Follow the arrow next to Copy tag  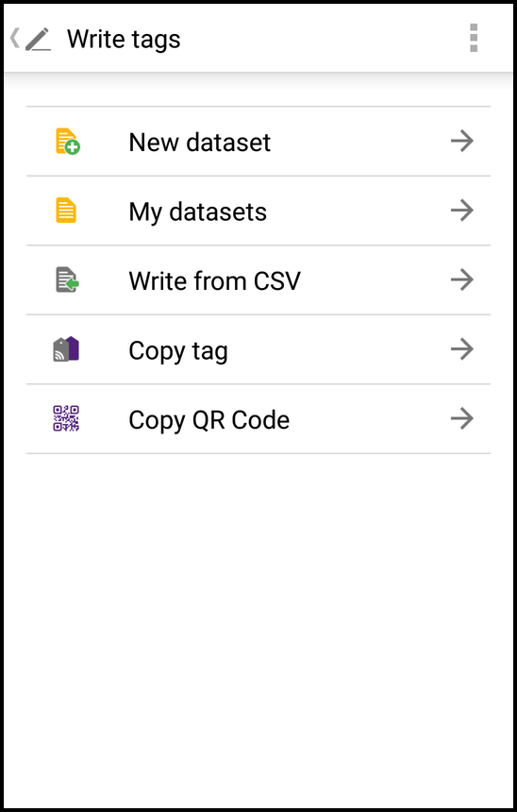pyautogui.click(x=462, y=349)
